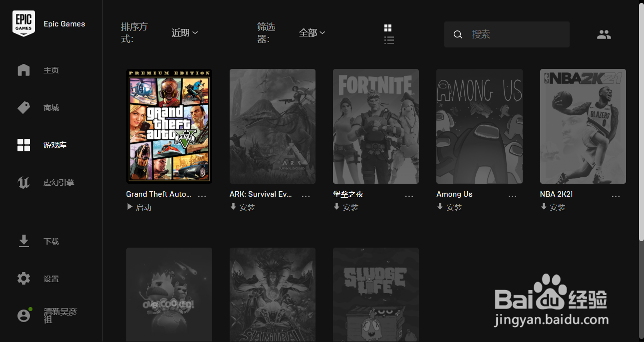Click the Among Us title text
644x342 pixels.
pyautogui.click(x=454, y=194)
